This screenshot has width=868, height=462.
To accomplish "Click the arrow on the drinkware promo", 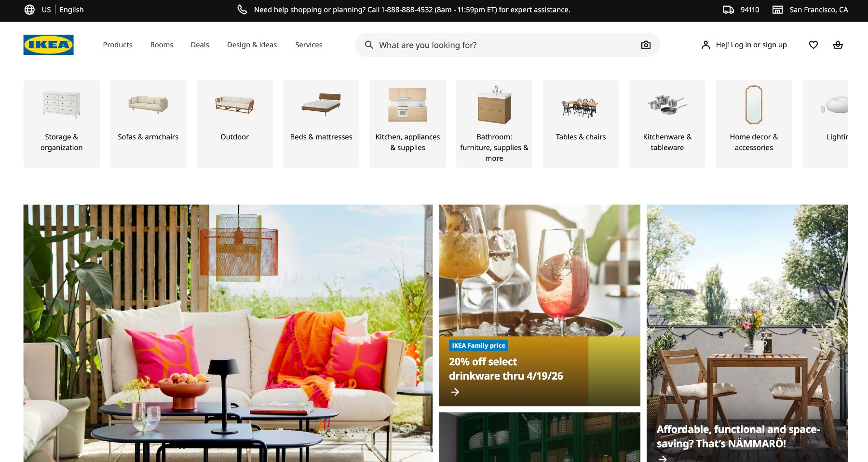I will point(455,392).
